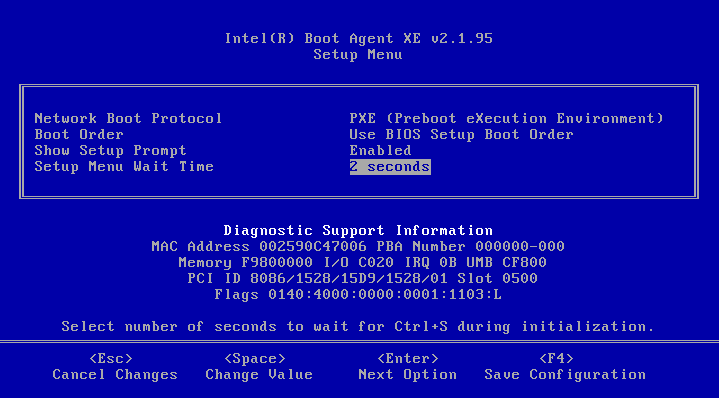Click the <Esc> key hint
This screenshot has height=398, width=719.
click(111, 358)
